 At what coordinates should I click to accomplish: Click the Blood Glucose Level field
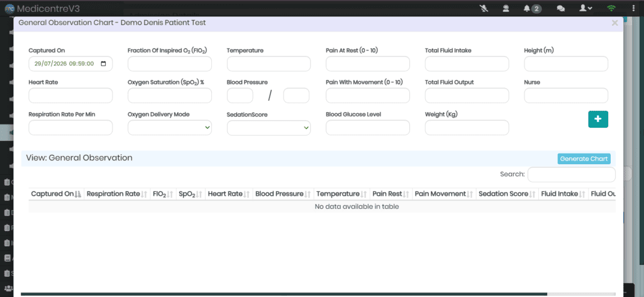pyautogui.click(x=367, y=128)
